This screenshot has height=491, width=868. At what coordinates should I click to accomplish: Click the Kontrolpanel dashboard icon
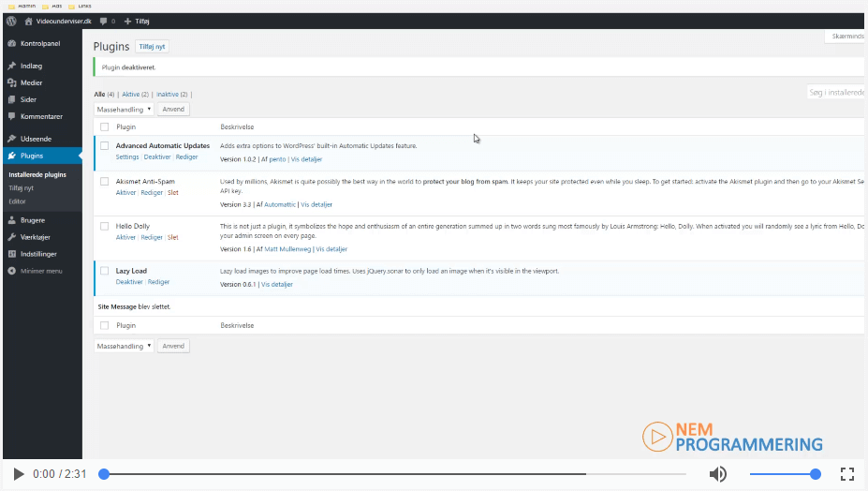coord(11,44)
